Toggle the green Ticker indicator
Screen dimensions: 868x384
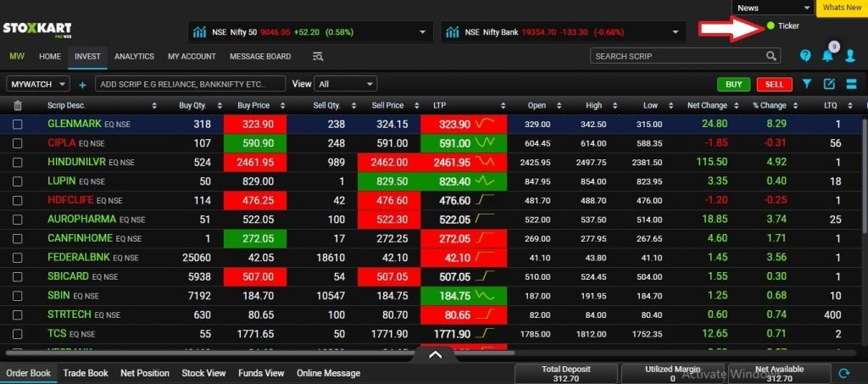pos(771,25)
